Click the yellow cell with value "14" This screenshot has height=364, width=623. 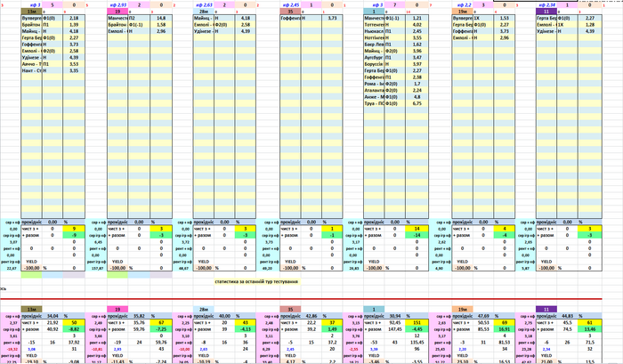[417, 229]
